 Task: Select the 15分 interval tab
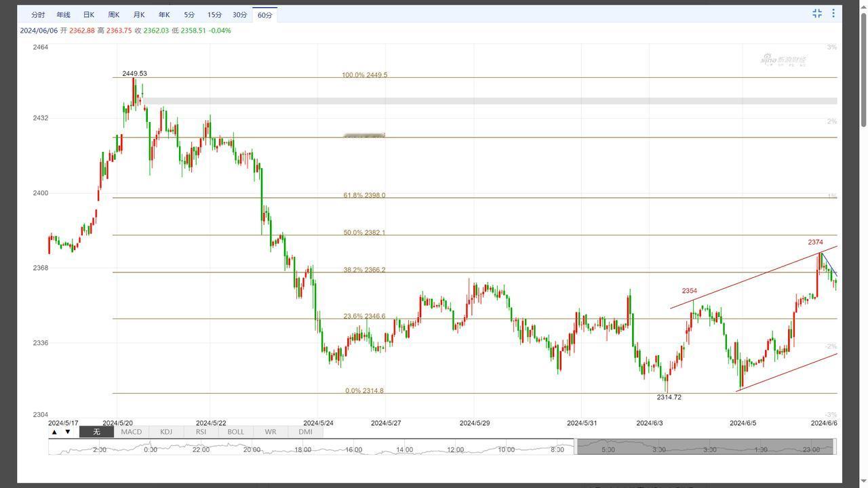click(214, 15)
